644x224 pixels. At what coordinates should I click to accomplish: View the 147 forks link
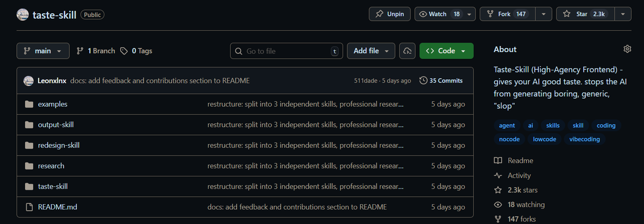515,219
